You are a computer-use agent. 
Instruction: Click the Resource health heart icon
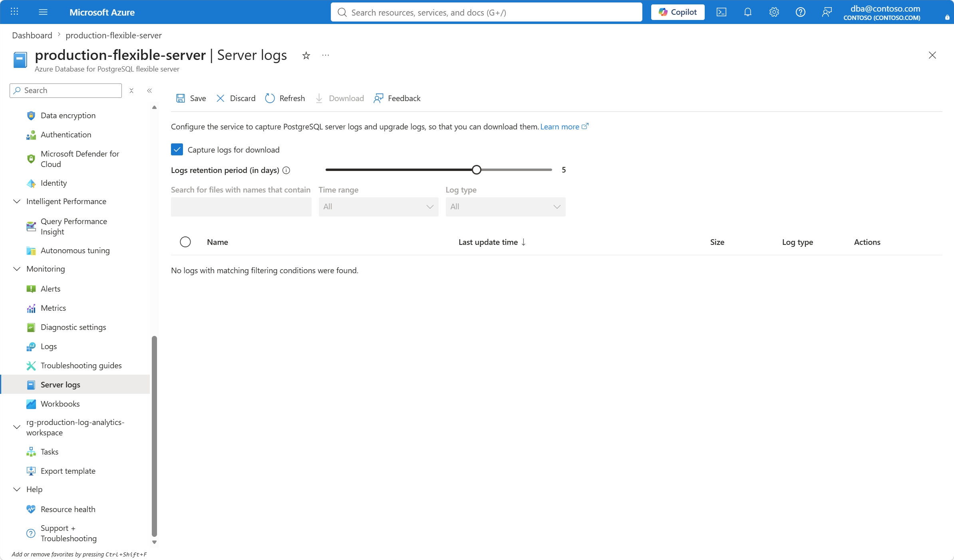[31, 509]
